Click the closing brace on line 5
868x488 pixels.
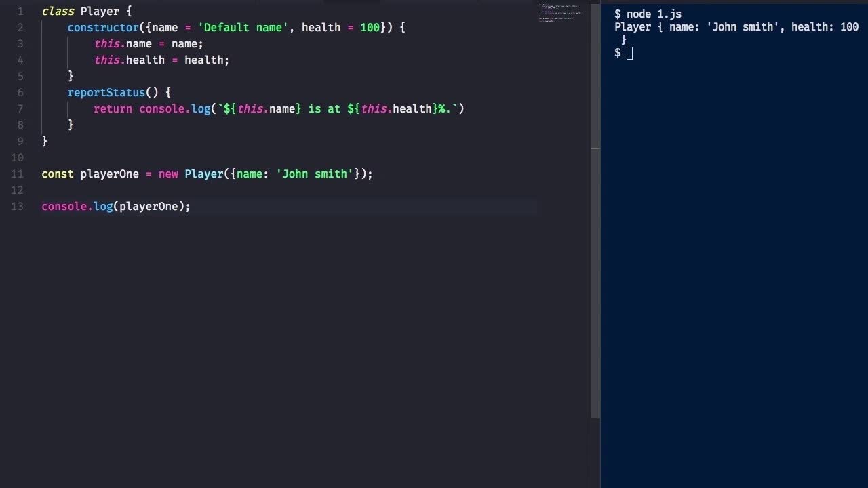[x=71, y=76]
